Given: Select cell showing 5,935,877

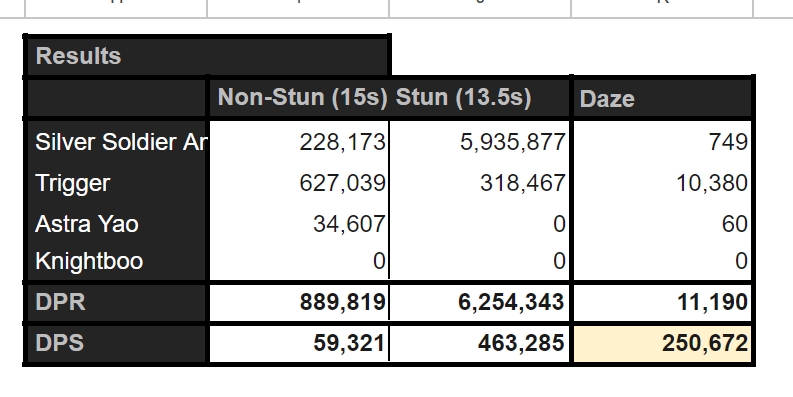Looking at the screenshot, I should pos(479,142).
